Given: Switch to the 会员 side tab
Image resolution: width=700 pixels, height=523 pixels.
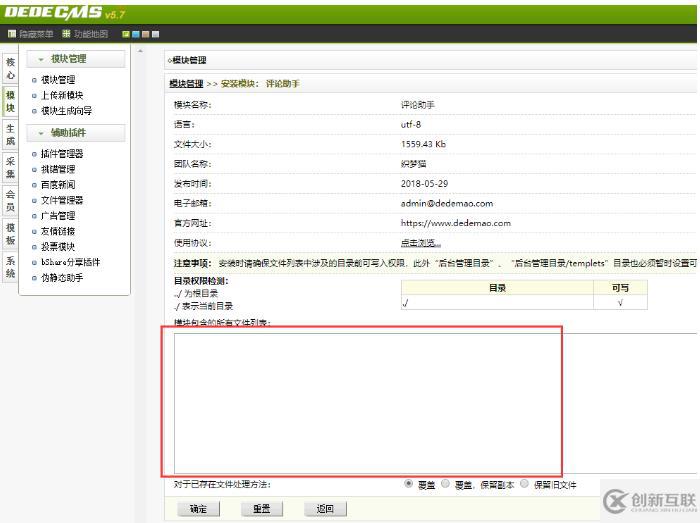Looking at the screenshot, I should tap(10, 200).
